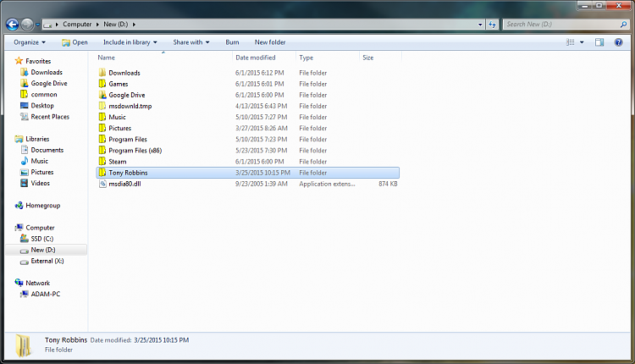The height and width of the screenshot is (364, 635).
Task: Click the Forward navigation arrow
Action: [27, 25]
